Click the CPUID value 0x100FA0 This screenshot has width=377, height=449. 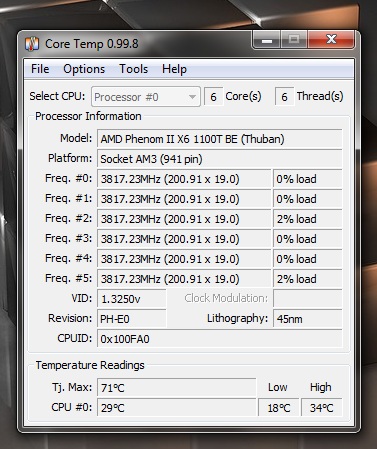(219, 339)
